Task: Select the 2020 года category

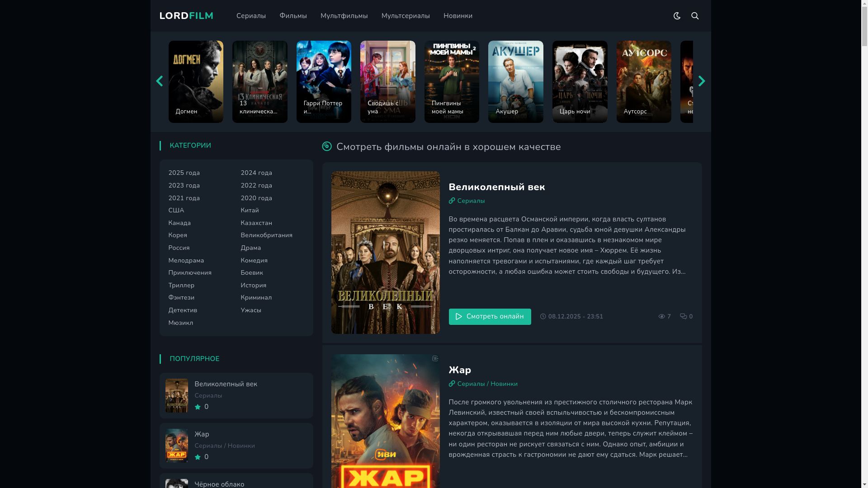Action: point(256,198)
